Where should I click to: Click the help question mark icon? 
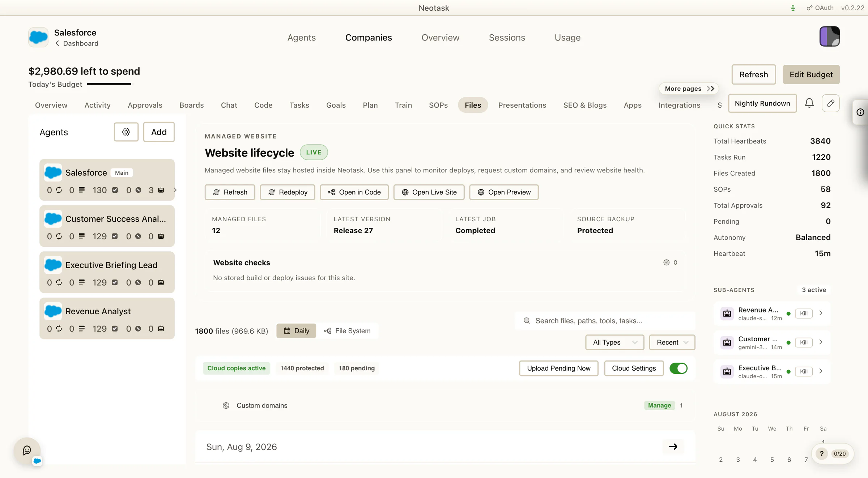[x=822, y=454]
